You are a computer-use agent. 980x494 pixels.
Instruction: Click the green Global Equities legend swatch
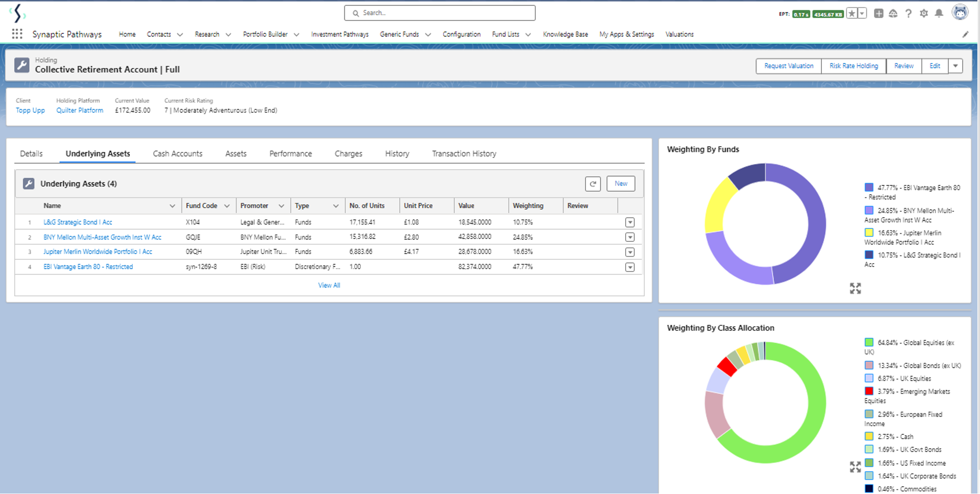(869, 342)
